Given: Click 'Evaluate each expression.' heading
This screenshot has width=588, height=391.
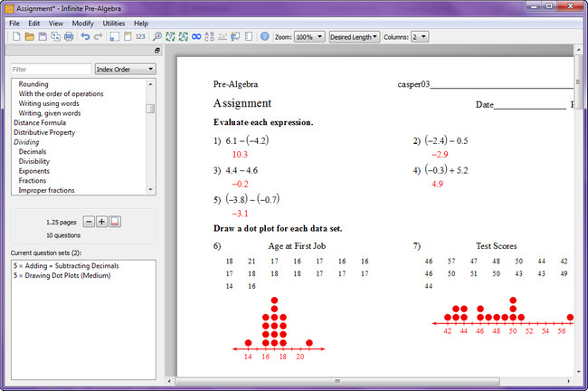Looking at the screenshot, I should 263,122.
